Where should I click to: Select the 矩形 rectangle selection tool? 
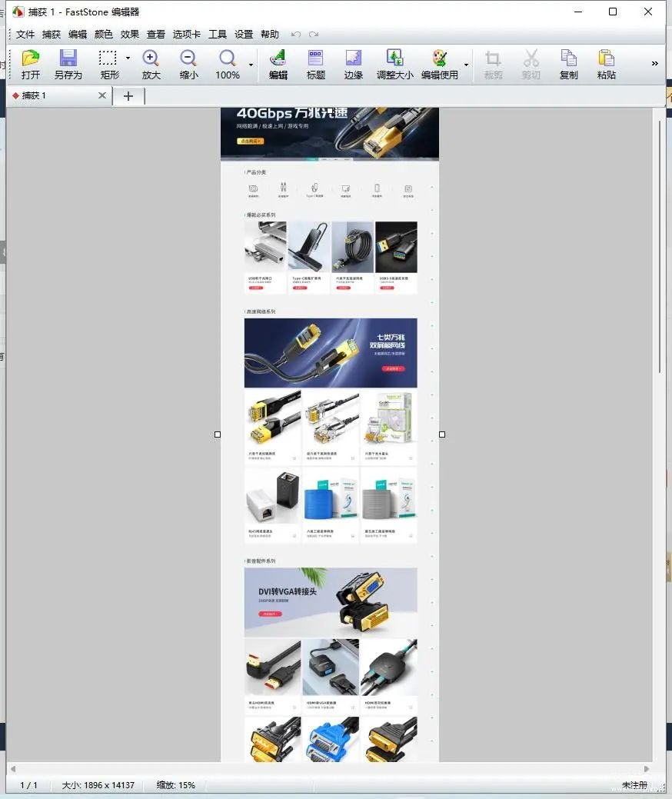(x=109, y=64)
